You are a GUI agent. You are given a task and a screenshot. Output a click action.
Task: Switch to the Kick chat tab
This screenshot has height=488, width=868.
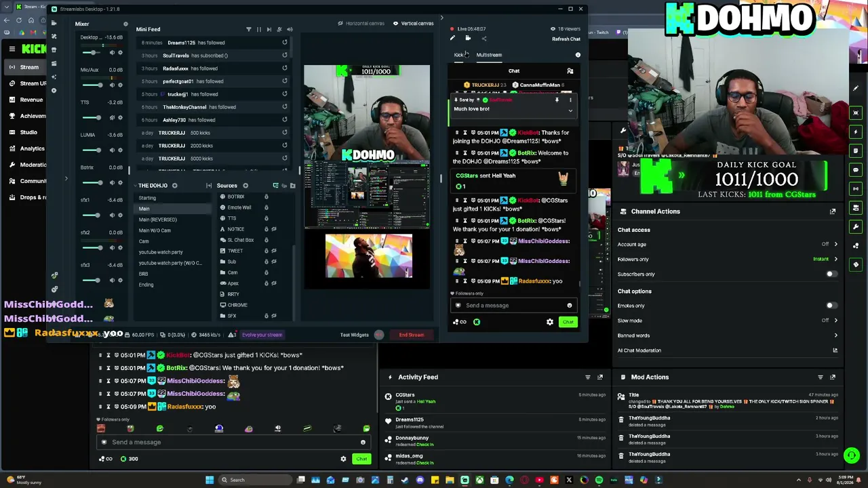point(459,55)
